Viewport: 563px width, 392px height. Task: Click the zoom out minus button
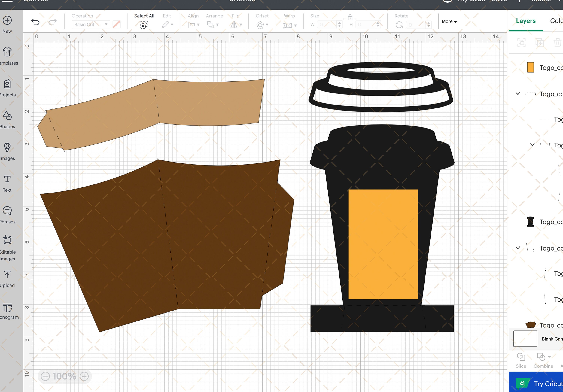(x=45, y=376)
